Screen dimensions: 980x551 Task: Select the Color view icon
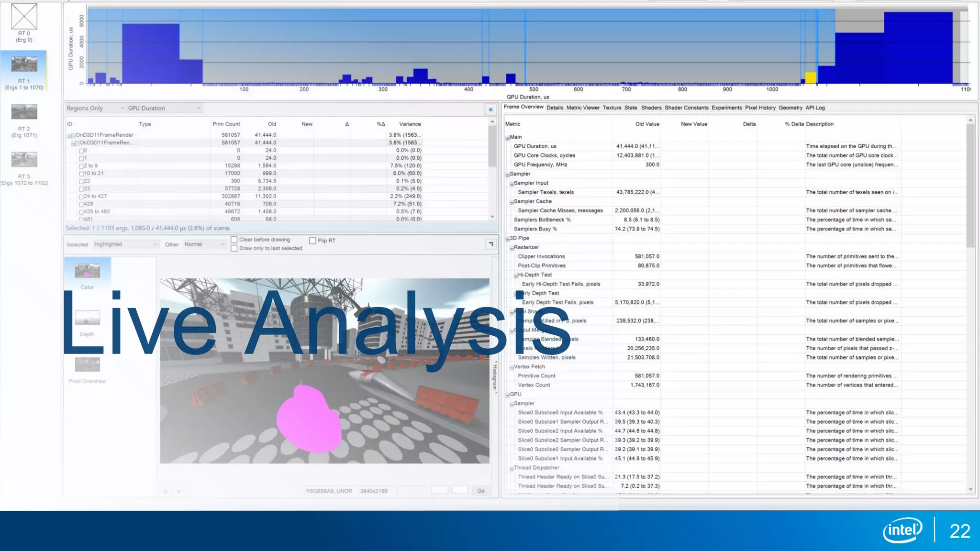pos(87,271)
